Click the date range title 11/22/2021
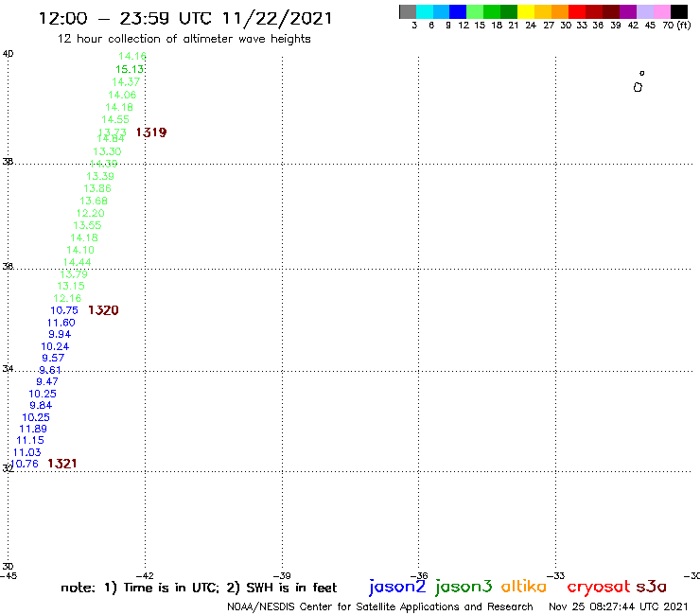The image size is (700, 615). 277,18
